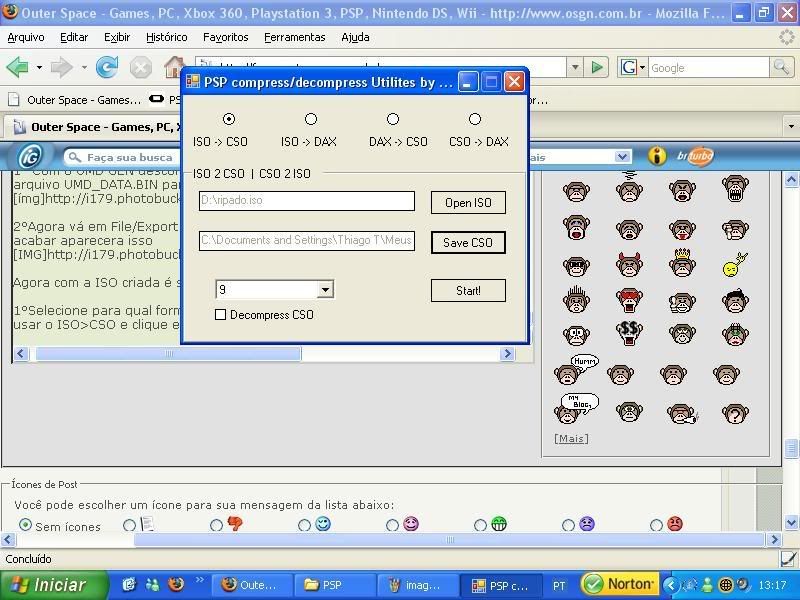The image size is (800, 600).
Task: Click the 'Outer Space - Games, PC' browser tab
Action: pyautogui.click(x=92, y=127)
